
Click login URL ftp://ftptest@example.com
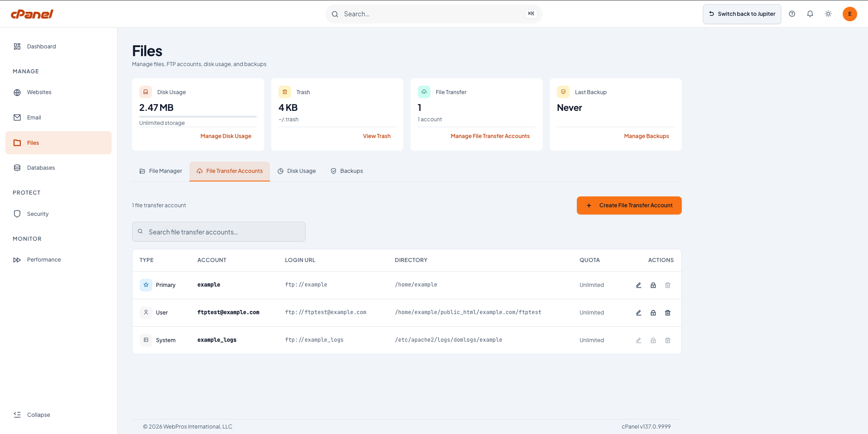point(325,312)
